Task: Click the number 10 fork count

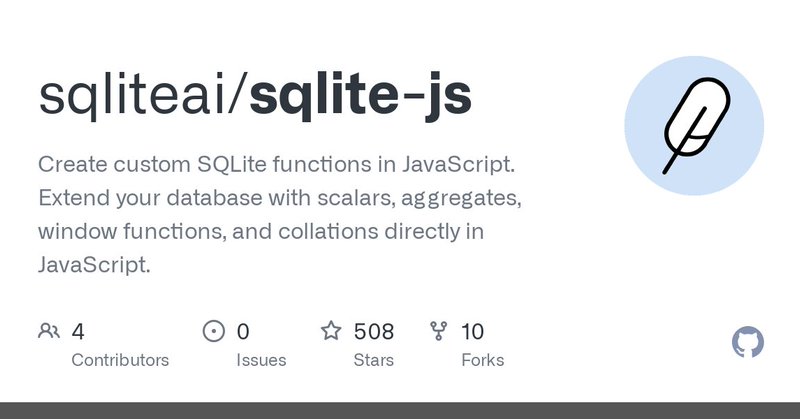Action: tap(472, 332)
